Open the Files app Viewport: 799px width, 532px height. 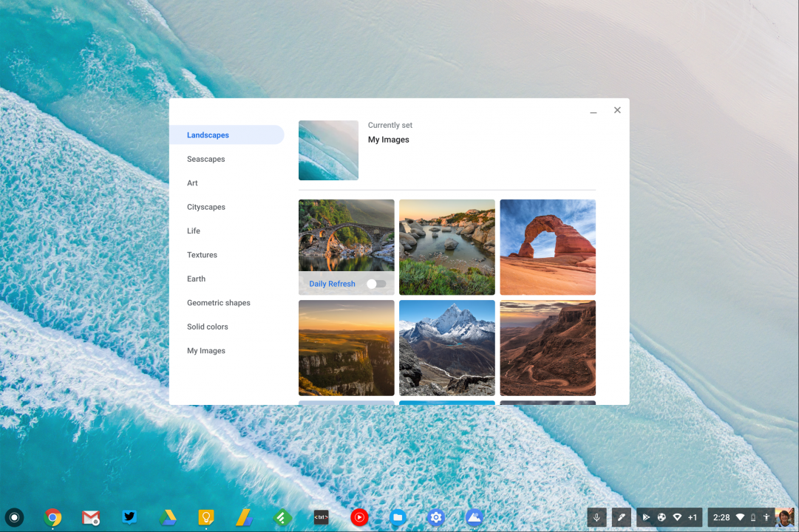coord(398,517)
